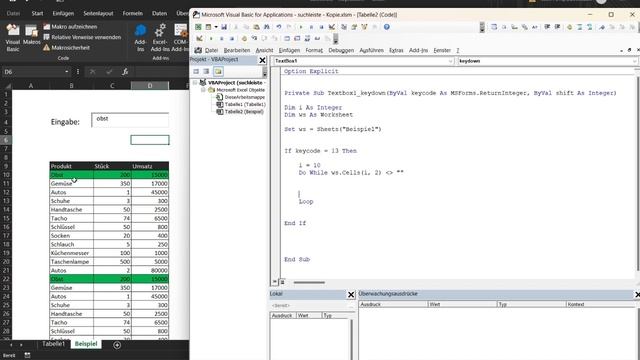Screen dimensions: 640x360
Task: Switch to the Formeln ribbon tab
Action: click(x=133, y=13)
